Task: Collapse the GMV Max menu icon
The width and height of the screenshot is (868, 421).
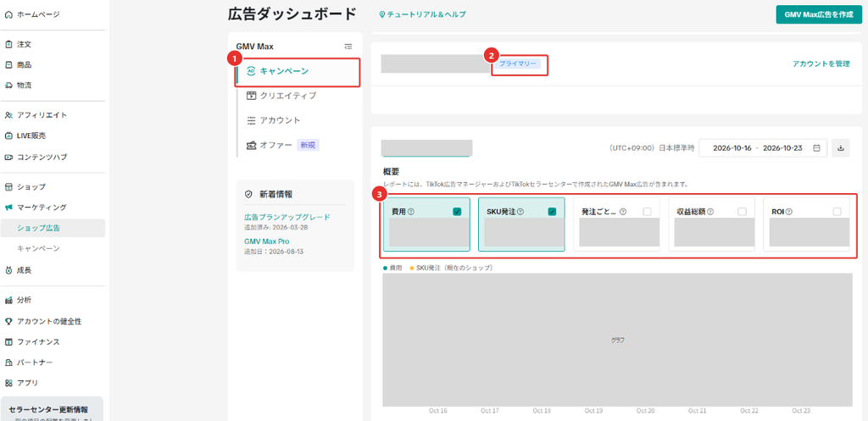Action: pyautogui.click(x=348, y=47)
